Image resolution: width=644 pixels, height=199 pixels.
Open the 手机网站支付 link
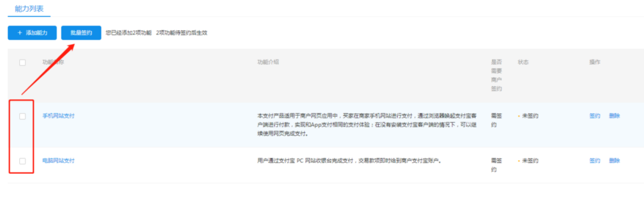[x=58, y=116]
